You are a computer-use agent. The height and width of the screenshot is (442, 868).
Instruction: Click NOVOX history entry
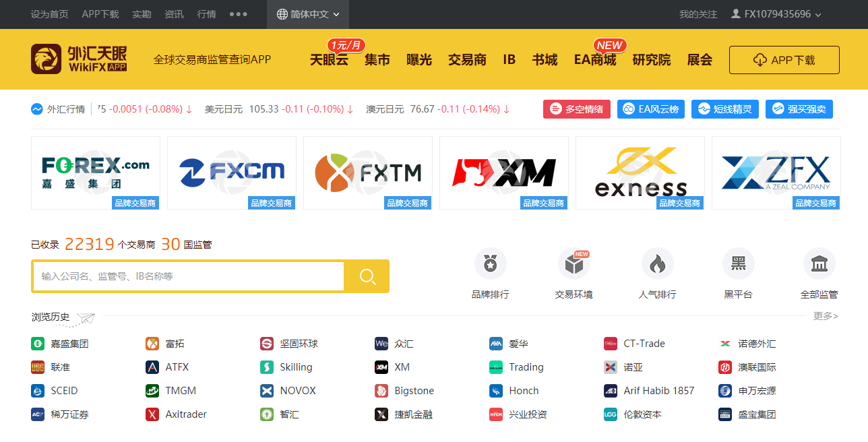288,391
